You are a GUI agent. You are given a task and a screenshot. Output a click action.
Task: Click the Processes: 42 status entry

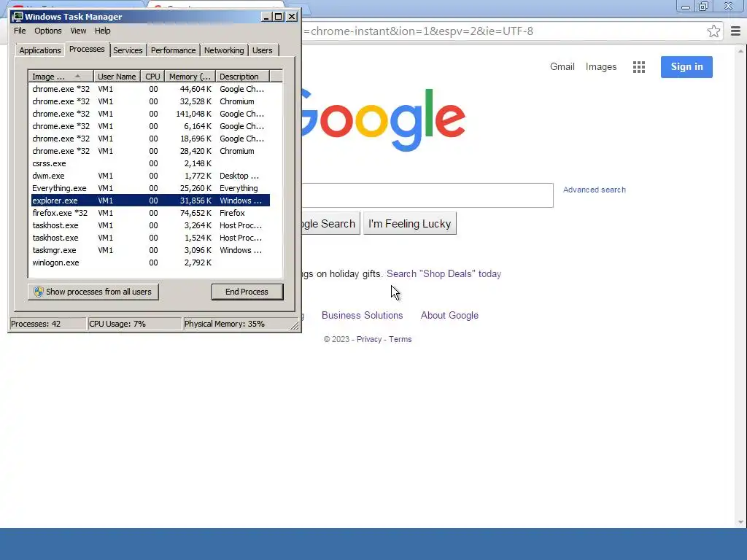(x=47, y=324)
